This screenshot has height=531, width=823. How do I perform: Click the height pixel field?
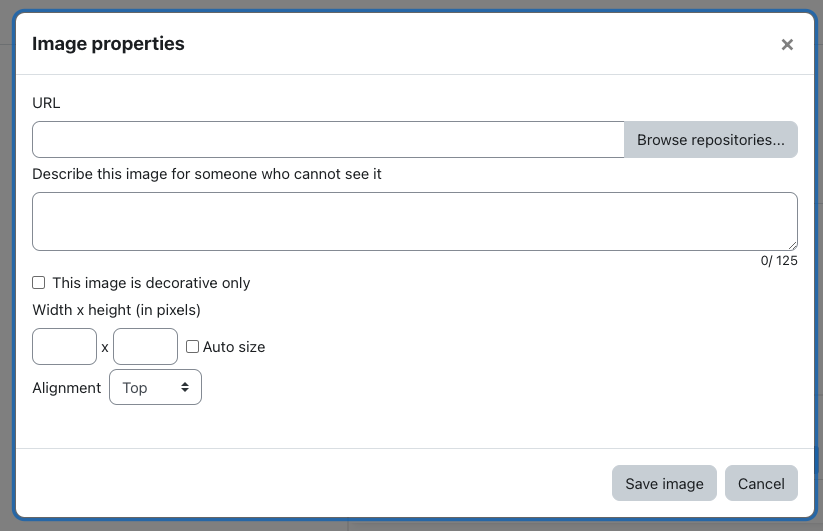pyautogui.click(x=145, y=346)
